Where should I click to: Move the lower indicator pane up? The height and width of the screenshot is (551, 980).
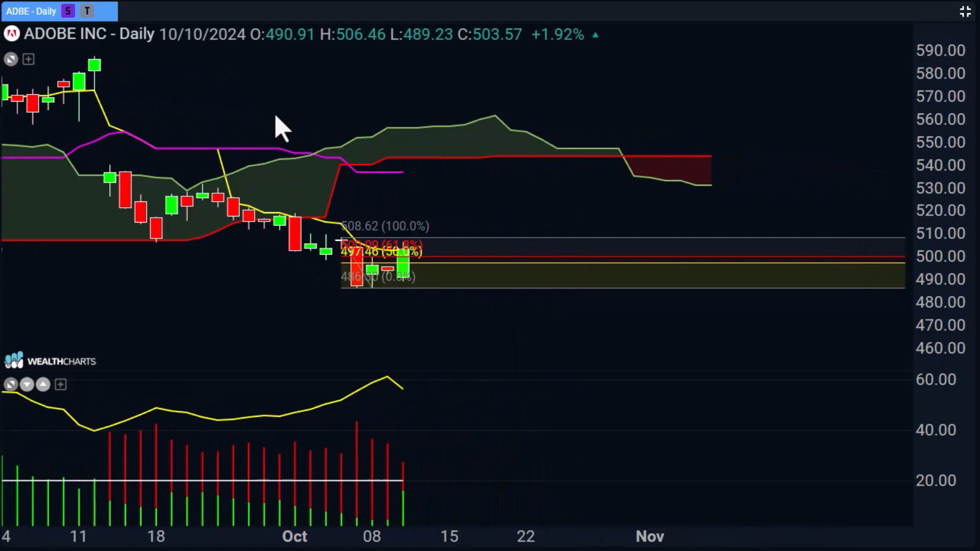[x=43, y=384]
